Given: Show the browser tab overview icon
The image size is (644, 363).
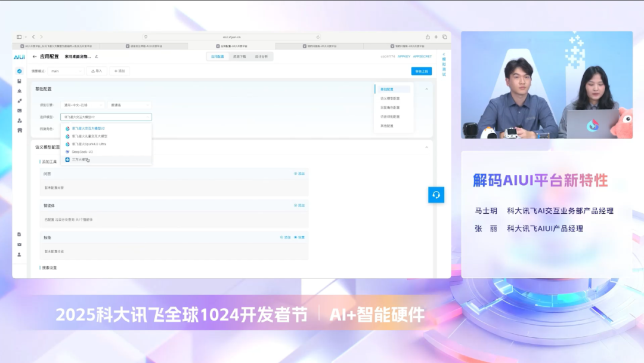Looking at the screenshot, I should [x=445, y=37].
